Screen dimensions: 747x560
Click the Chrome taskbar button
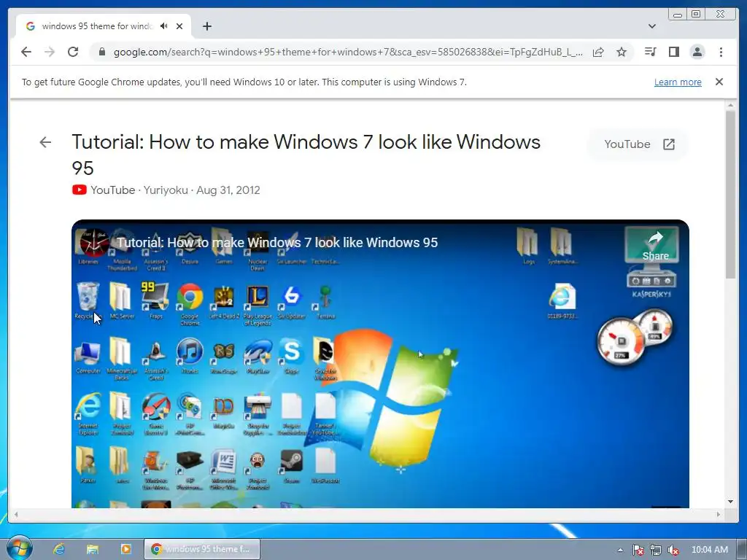(x=203, y=549)
